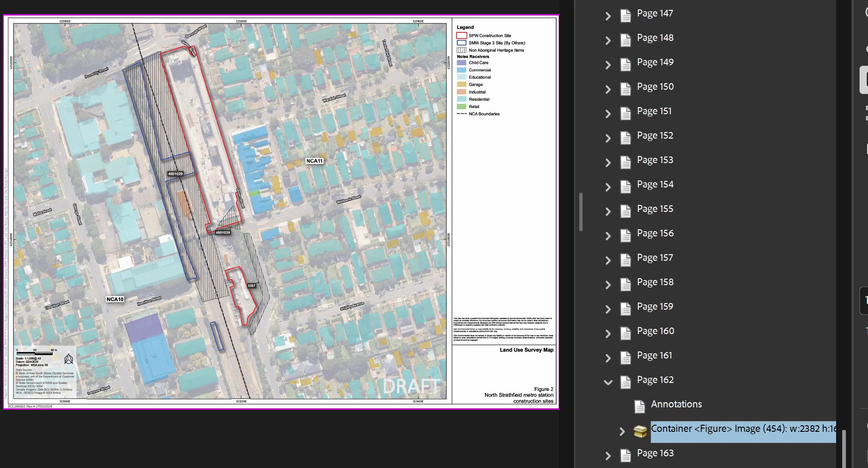Expand the Container Figure Image node

point(622,431)
